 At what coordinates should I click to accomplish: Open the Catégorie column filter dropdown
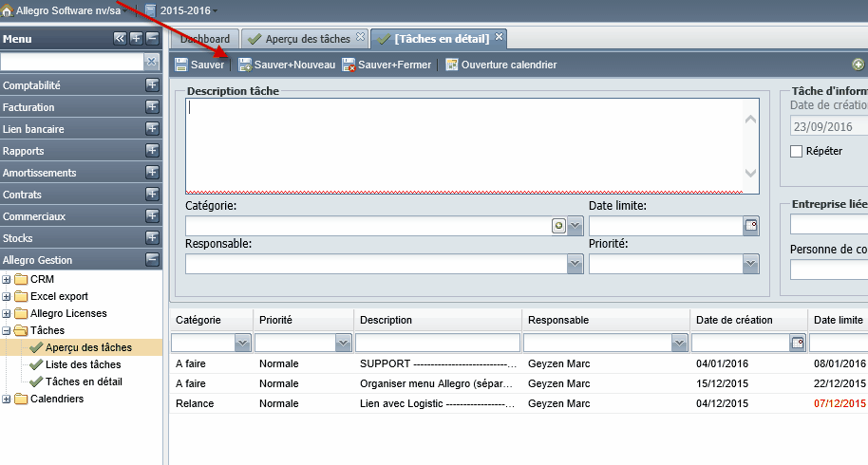pyautogui.click(x=242, y=343)
